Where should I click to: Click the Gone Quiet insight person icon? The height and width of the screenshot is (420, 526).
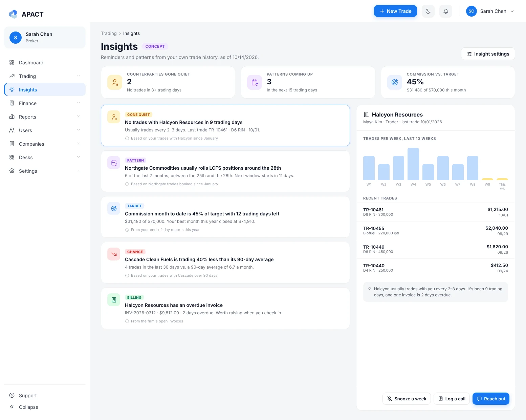click(x=114, y=117)
